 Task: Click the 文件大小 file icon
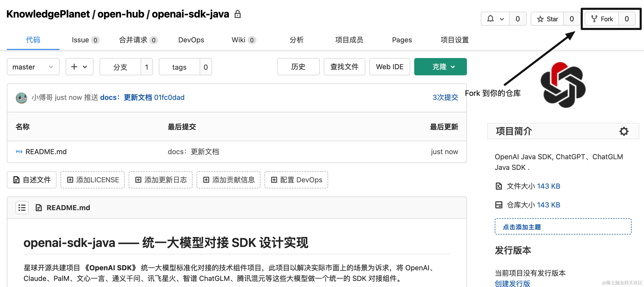click(x=499, y=186)
